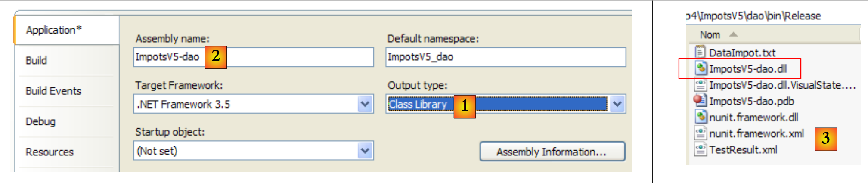Select the Debug tab
This screenshot has width=868, height=183.
(40, 121)
